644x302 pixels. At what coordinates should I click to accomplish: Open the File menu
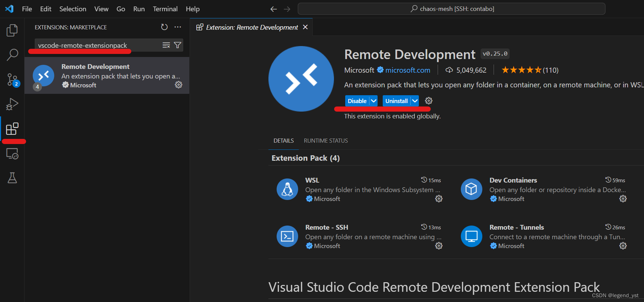27,9
